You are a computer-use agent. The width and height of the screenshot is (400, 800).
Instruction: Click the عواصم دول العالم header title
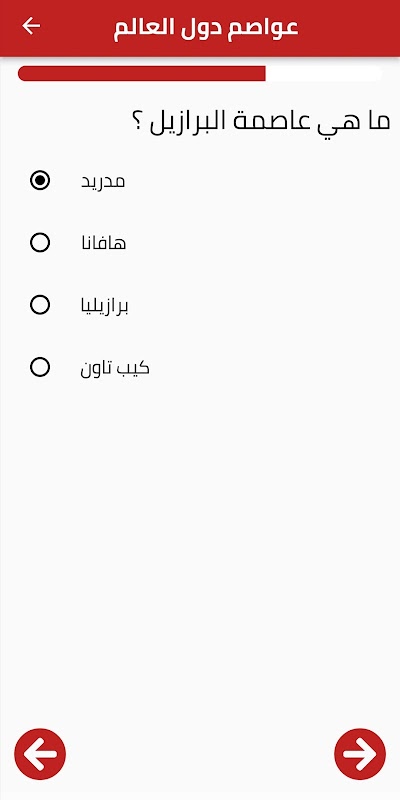pos(206,27)
